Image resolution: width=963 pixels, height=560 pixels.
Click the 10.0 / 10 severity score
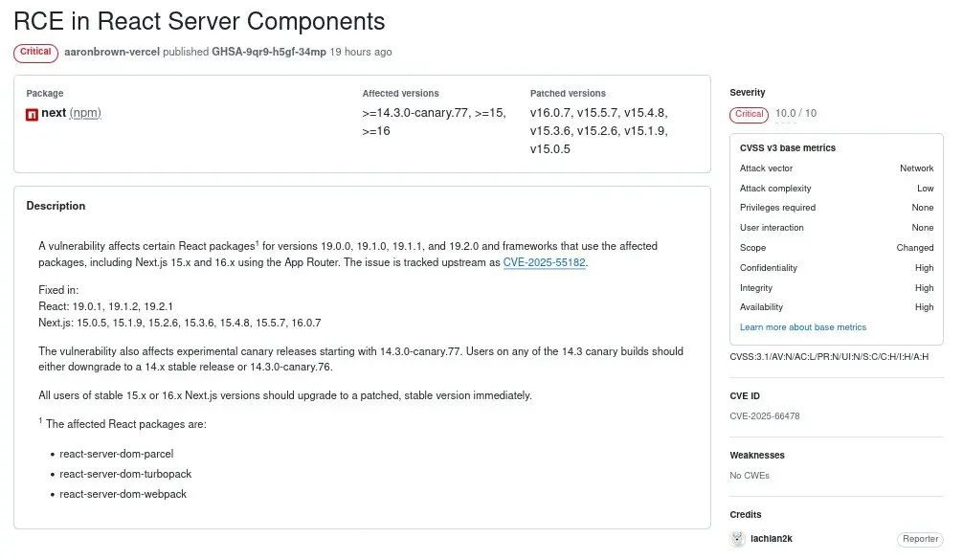coord(795,114)
